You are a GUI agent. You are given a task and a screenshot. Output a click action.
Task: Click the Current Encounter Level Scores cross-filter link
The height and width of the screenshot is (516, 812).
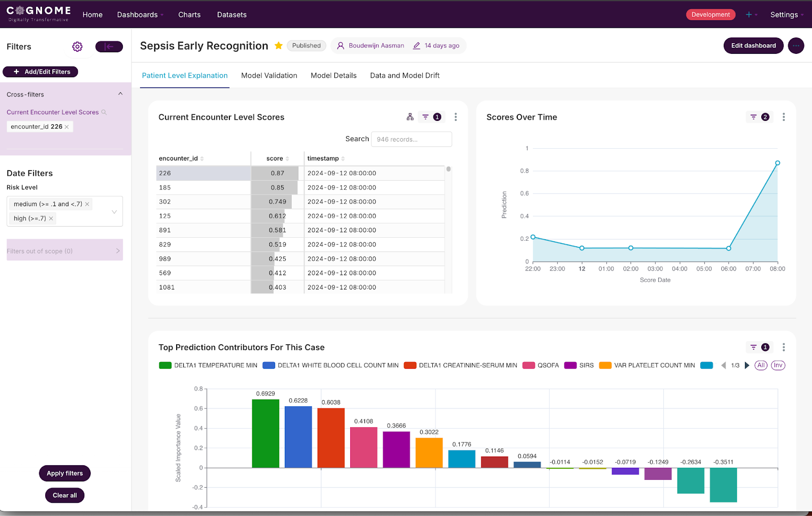tap(53, 112)
